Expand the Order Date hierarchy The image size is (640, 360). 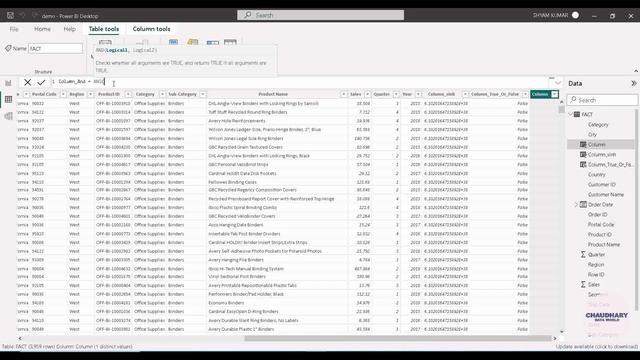(x=576, y=204)
